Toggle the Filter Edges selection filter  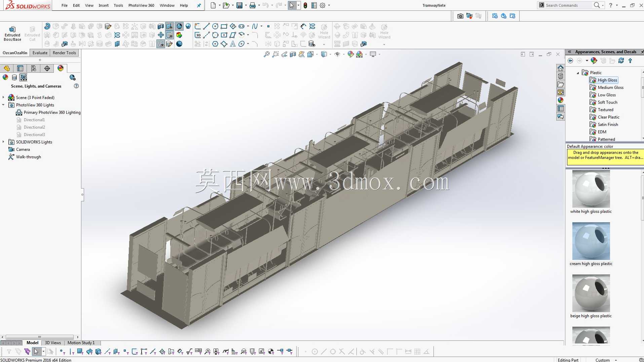[71, 352]
